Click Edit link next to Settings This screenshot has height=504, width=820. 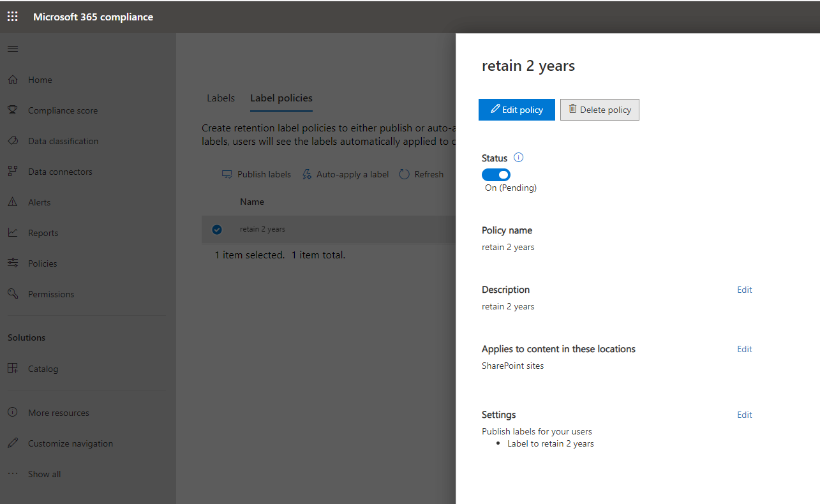[745, 415]
